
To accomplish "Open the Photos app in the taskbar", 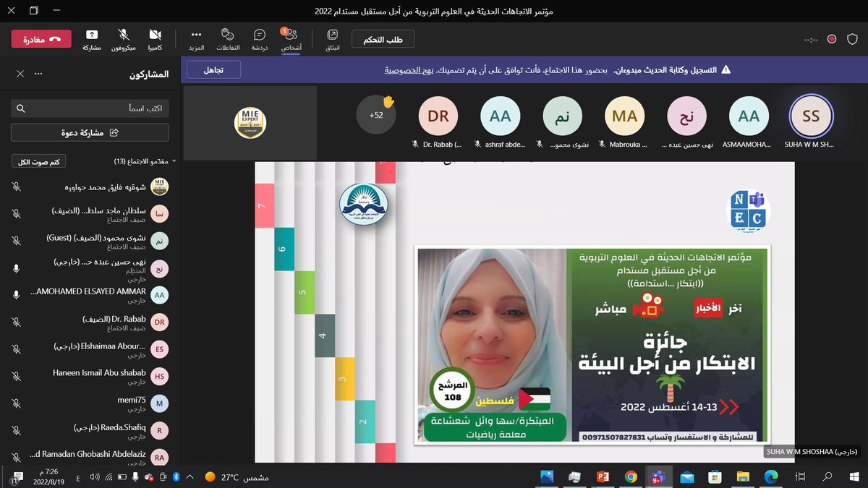I will [x=547, y=476].
